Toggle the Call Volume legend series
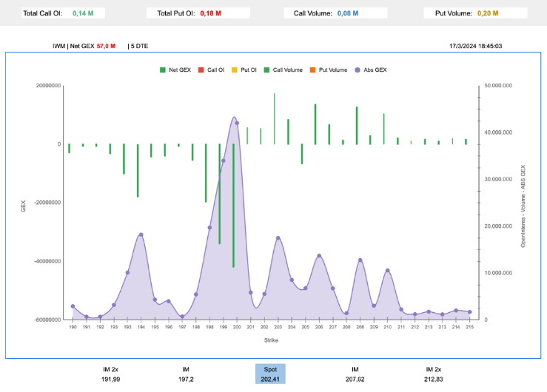Screen dimensions: 547x392 pyautogui.click(x=283, y=70)
